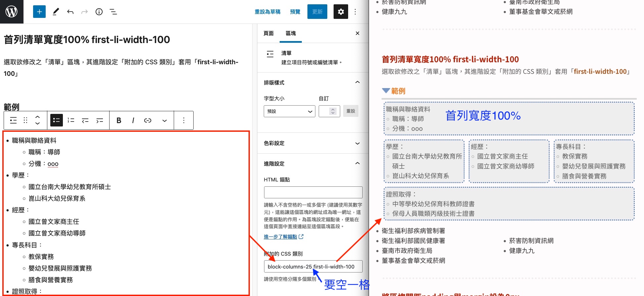Screen dimensions: 644x296
Task: Expand the 色彩設定 panel
Action: coord(313,143)
